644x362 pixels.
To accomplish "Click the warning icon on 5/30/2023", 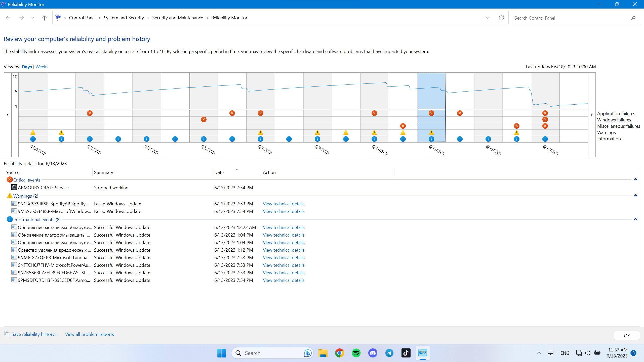I will (33, 132).
